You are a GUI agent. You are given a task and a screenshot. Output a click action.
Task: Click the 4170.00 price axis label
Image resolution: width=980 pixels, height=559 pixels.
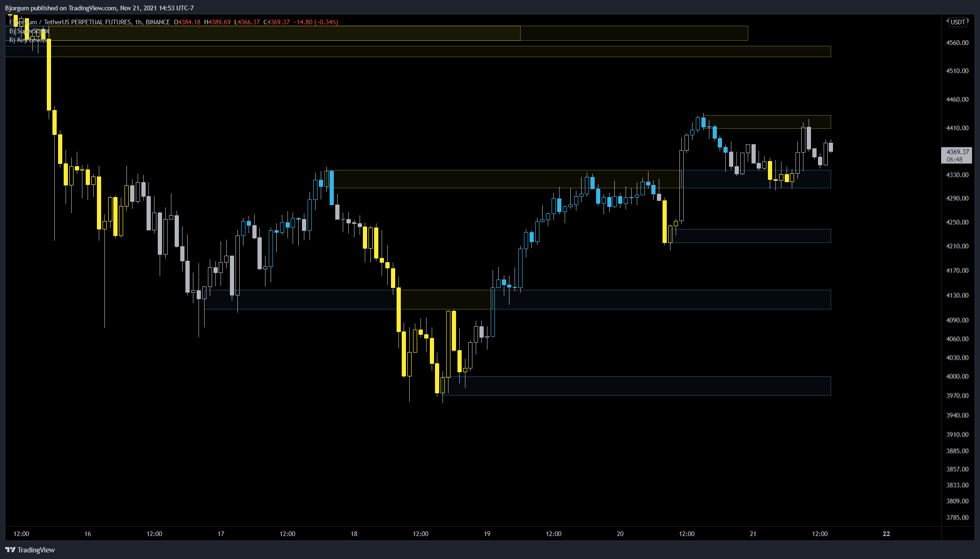957,270
